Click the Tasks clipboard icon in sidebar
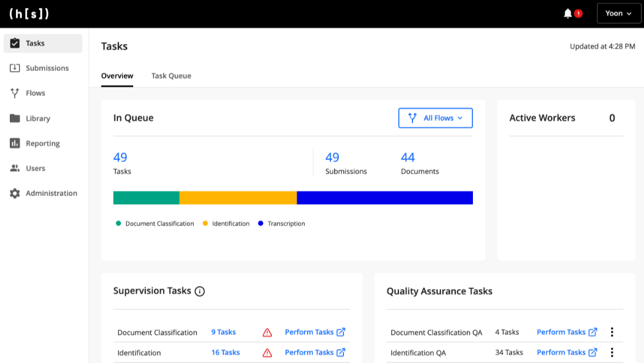The height and width of the screenshot is (363, 644). coord(15,43)
